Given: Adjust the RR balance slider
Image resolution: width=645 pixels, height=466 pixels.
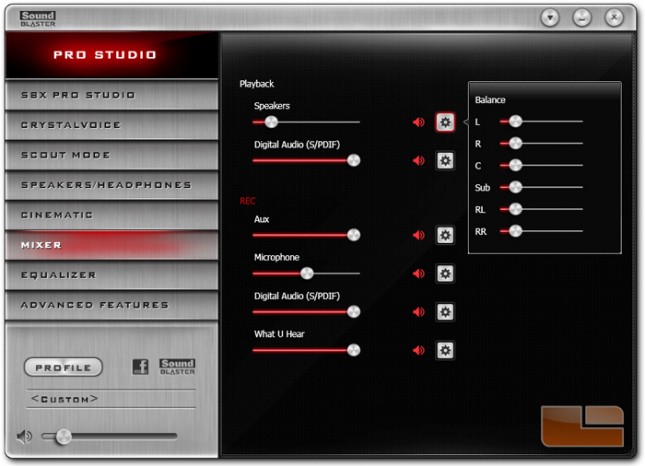Looking at the screenshot, I should pos(541,231).
